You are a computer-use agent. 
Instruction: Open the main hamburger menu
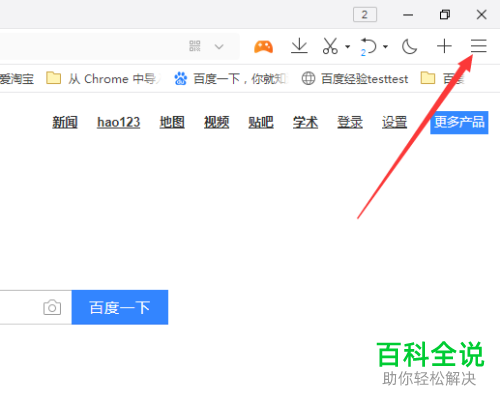[x=479, y=46]
